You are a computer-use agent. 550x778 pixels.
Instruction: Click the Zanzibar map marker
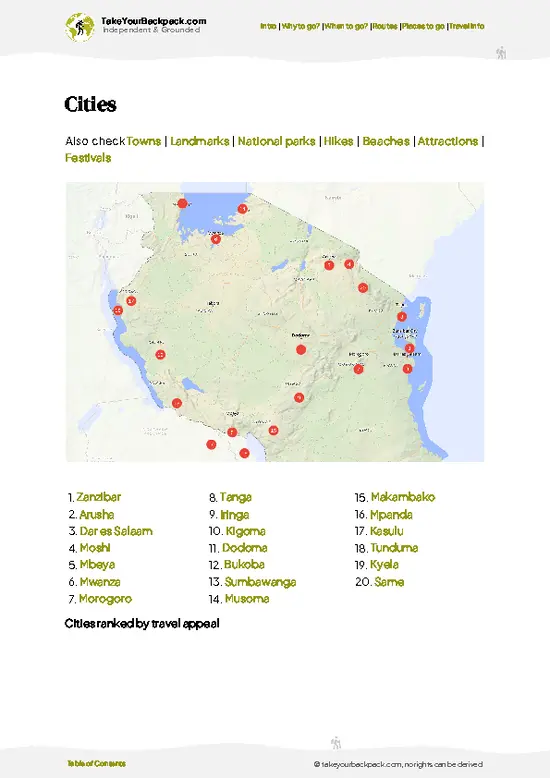click(x=409, y=348)
